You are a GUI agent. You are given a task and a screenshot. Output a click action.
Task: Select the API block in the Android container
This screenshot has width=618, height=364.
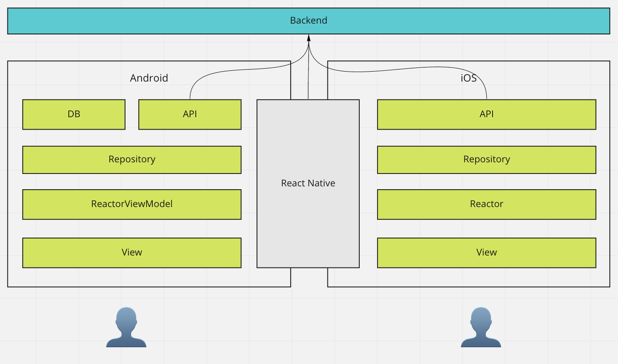[x=190, y=114]
